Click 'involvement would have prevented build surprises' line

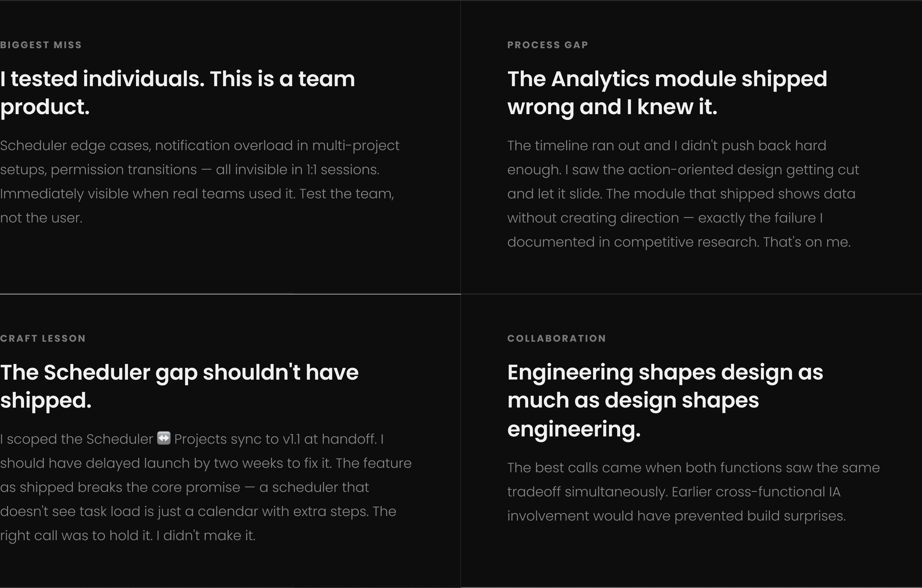point(677,516)
